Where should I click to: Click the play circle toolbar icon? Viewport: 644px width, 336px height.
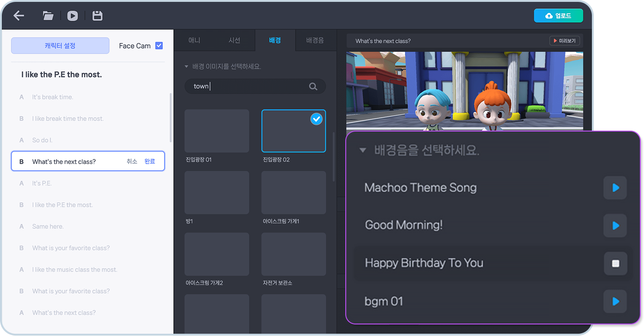[72, 16]
